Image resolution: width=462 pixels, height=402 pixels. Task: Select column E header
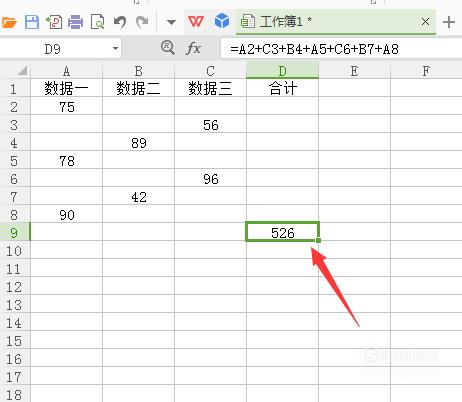354,71
